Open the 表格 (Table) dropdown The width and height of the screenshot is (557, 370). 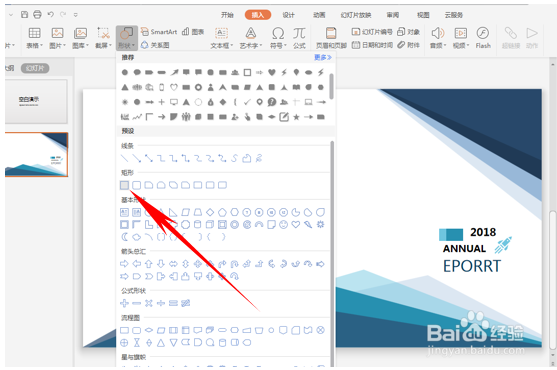coord(34,38)
